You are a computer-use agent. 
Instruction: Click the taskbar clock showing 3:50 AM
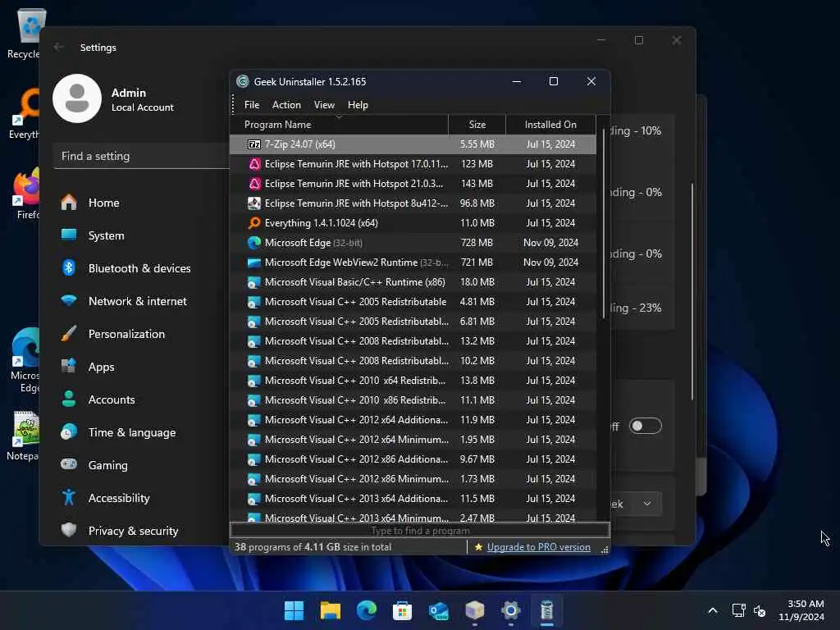click(801, 610)
